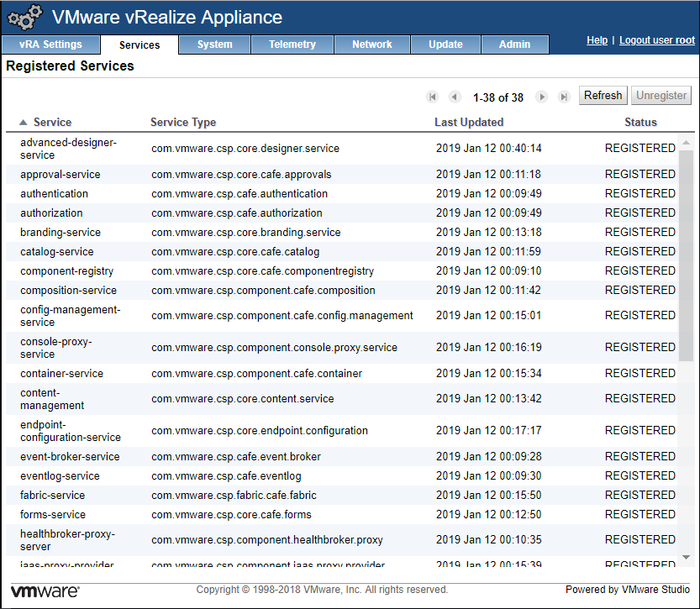The height and width of the screenshot is (609, 700).
Task: Jump to the last page of services
Action: pyautogui.click(x=564, y=97)
